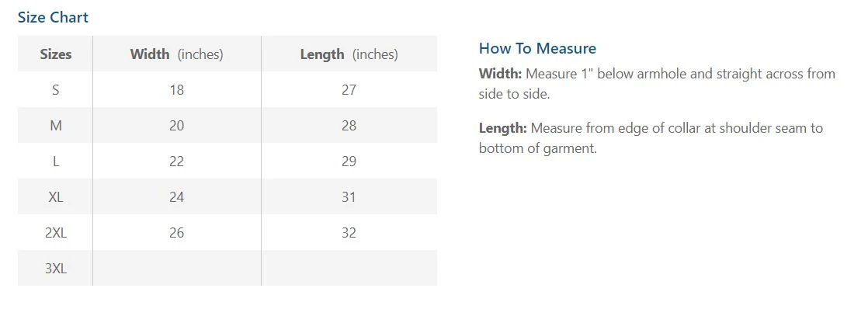This screenshot has height=309, width=868.
Task: Click the Width (inches) column header
Action: click(x=176, y=54)
